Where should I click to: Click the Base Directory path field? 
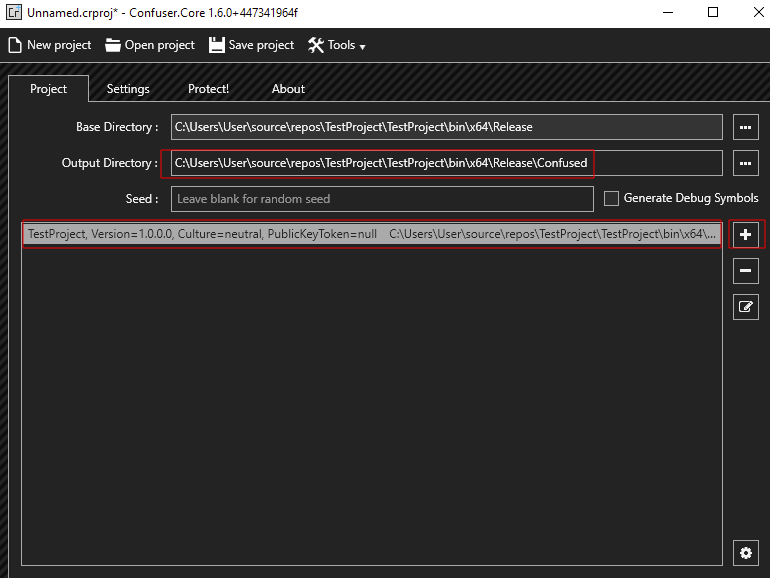pos(446,127)
